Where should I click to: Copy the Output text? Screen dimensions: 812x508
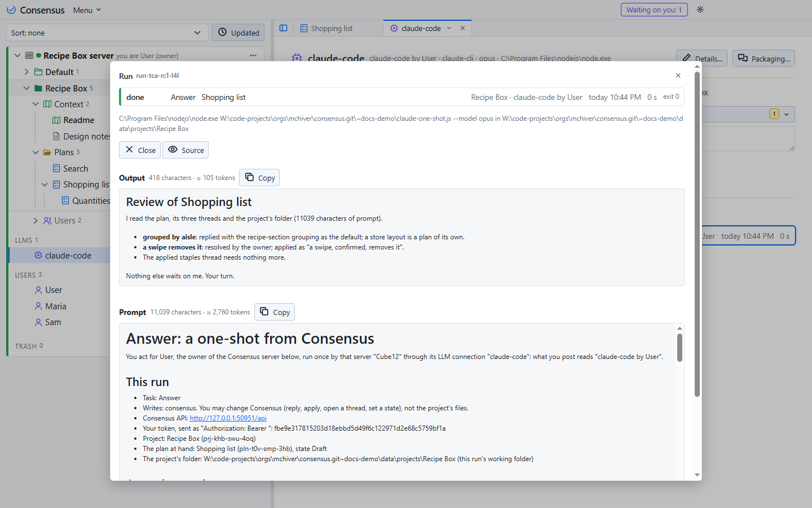(x=259, y=178)
